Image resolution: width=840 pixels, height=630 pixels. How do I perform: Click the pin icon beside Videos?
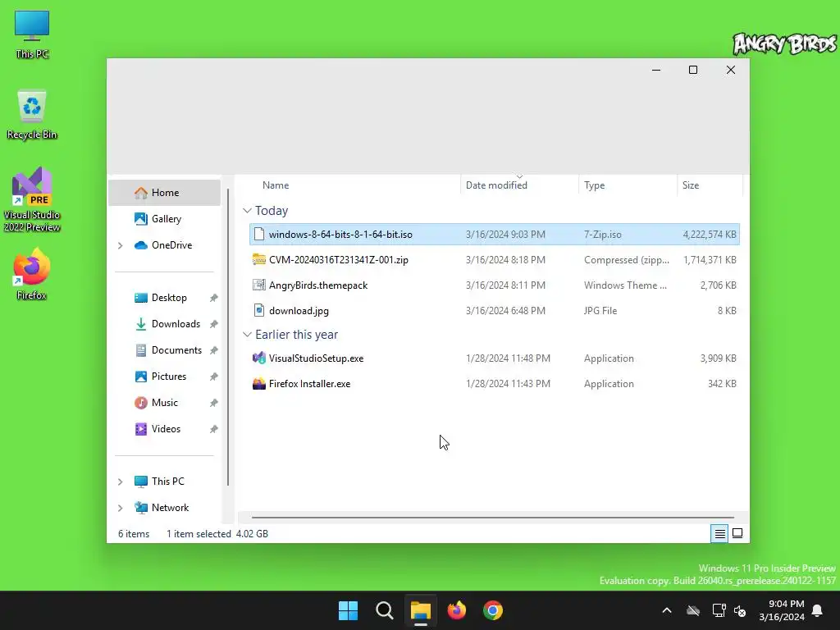pos(214,429)
